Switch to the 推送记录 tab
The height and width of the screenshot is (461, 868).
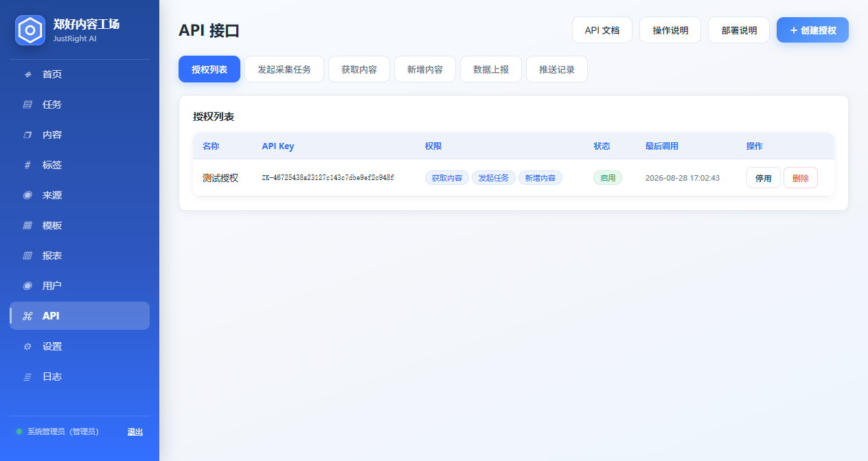(557, 69)
